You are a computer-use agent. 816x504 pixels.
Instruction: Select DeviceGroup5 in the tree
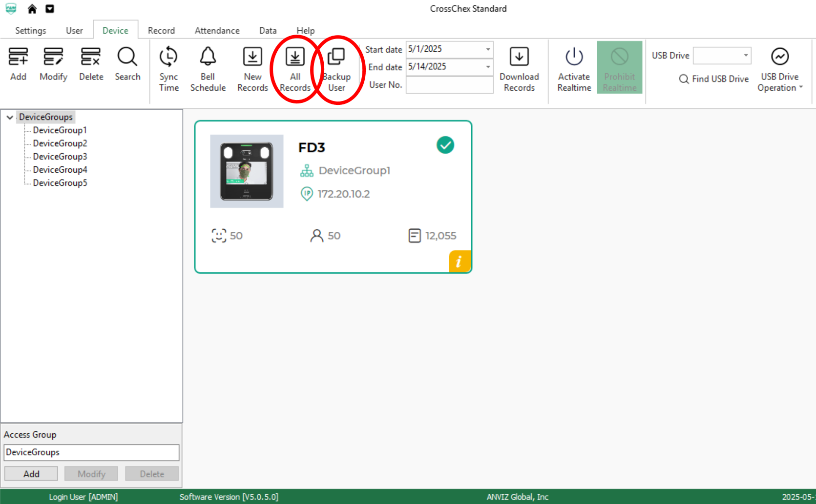(x=60, y=183)
